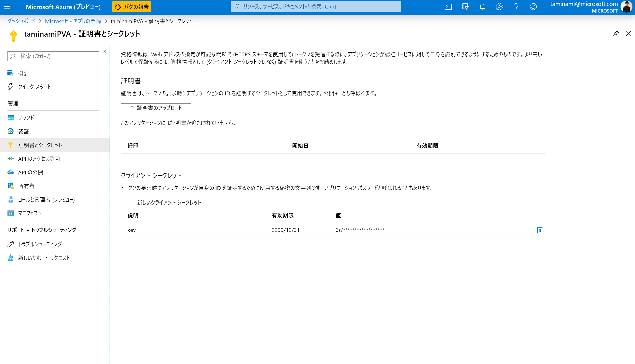The width and height of the screenshot is (635, 364).
Task: Click 新しいクライアント シークレット button
Action: (x=166, y=203)
